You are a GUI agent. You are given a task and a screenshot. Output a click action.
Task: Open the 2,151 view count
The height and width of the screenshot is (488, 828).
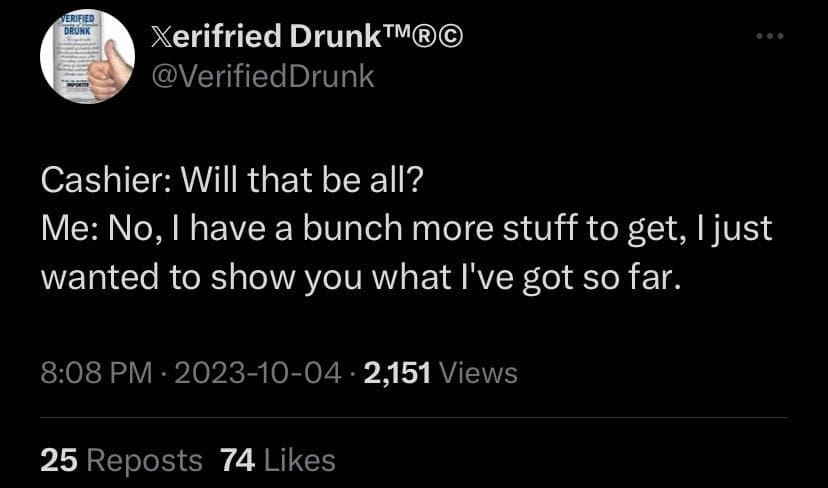(x=397, y=374)
